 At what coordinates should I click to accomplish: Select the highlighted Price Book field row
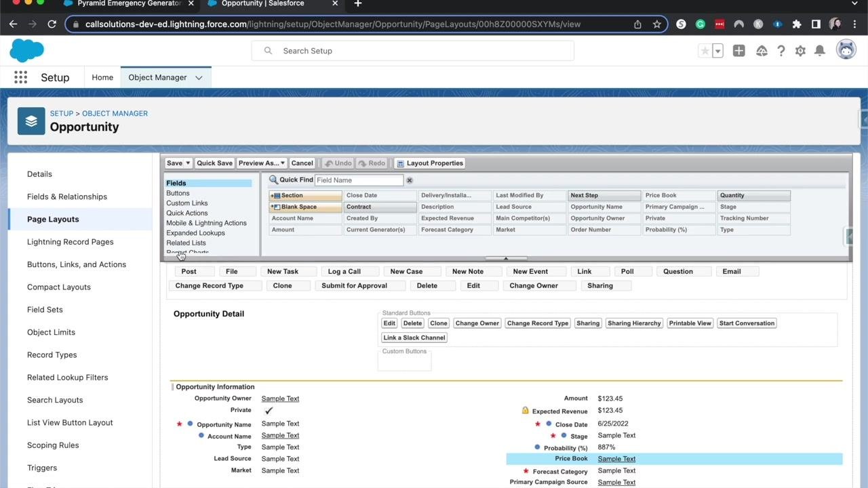tap(674, 459)
